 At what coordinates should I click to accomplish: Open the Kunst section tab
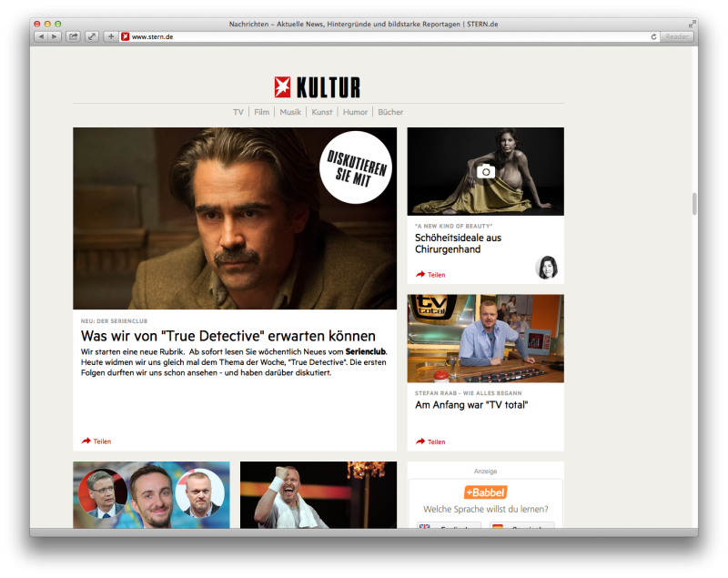tap(322, 112)
